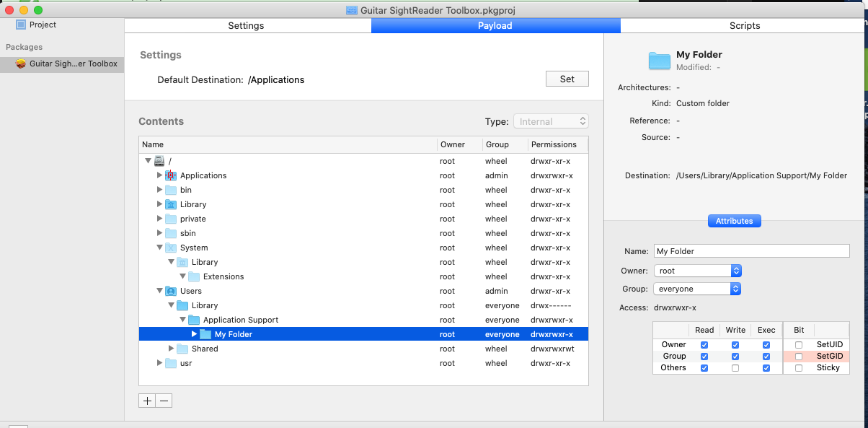This screenshot has width=868, height=428.
Task: Click the Users folder icon
Action: pos(171,291)
